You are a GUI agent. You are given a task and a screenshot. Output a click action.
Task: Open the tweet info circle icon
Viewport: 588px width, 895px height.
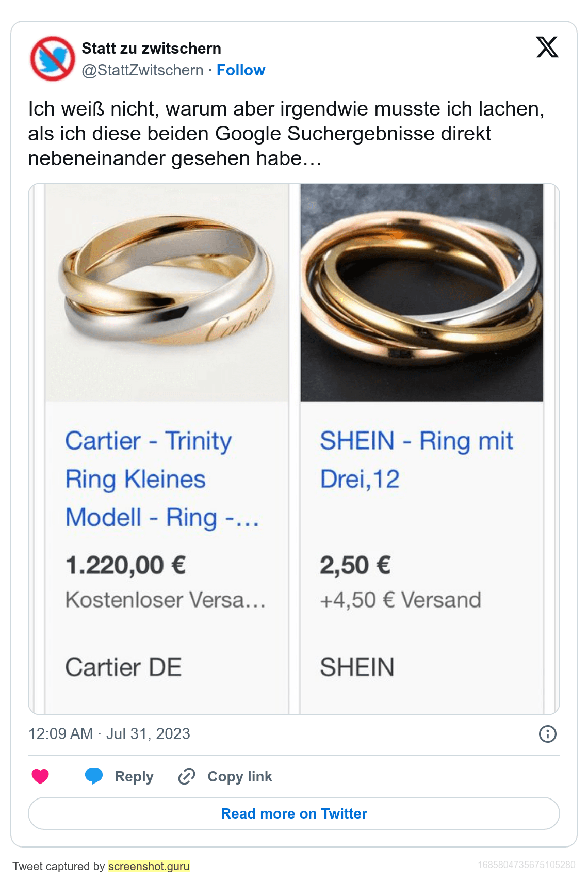pyautogui.click(x=547, y=734)
